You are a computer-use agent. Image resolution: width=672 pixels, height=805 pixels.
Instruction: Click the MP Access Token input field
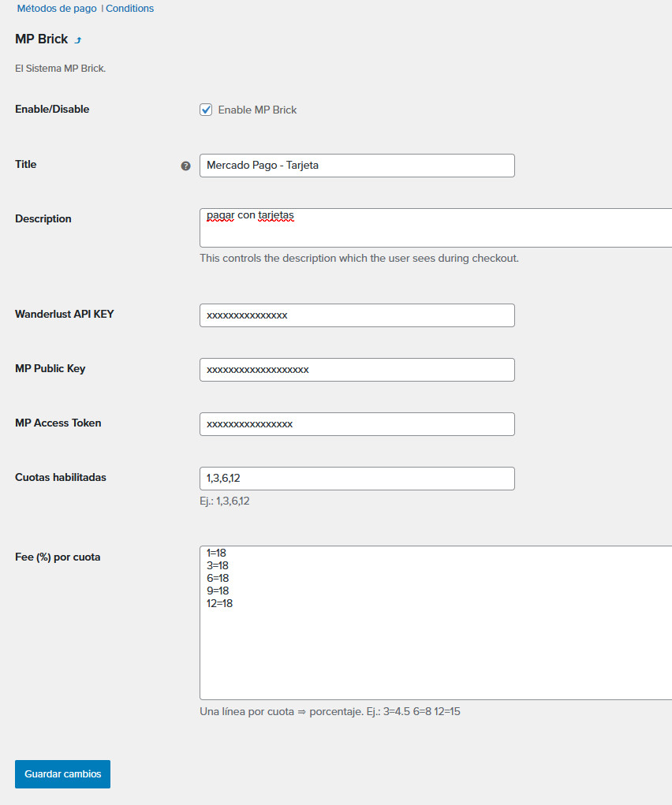[x=357, y=424]
